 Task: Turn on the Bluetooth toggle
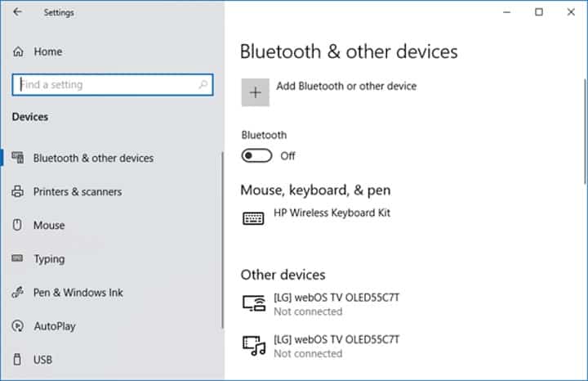(257, 156)
